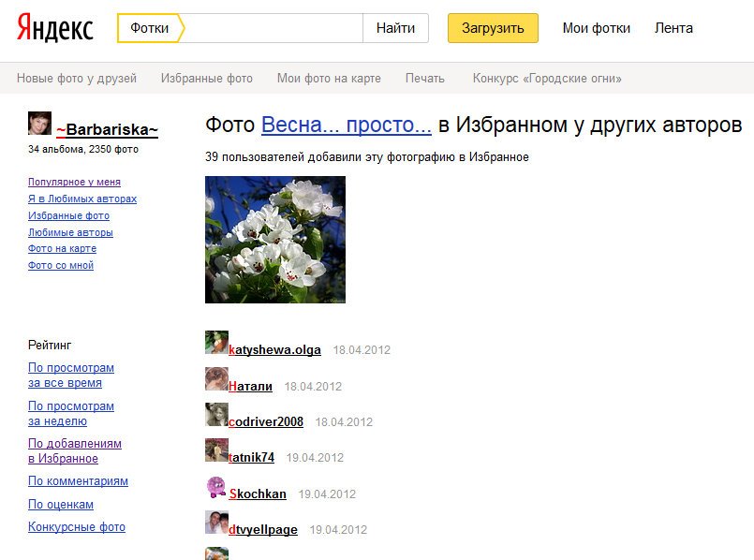754x560 pixels.
Task: Click the Найти search button
Action: pyautogui.click(x=395, y=28)
